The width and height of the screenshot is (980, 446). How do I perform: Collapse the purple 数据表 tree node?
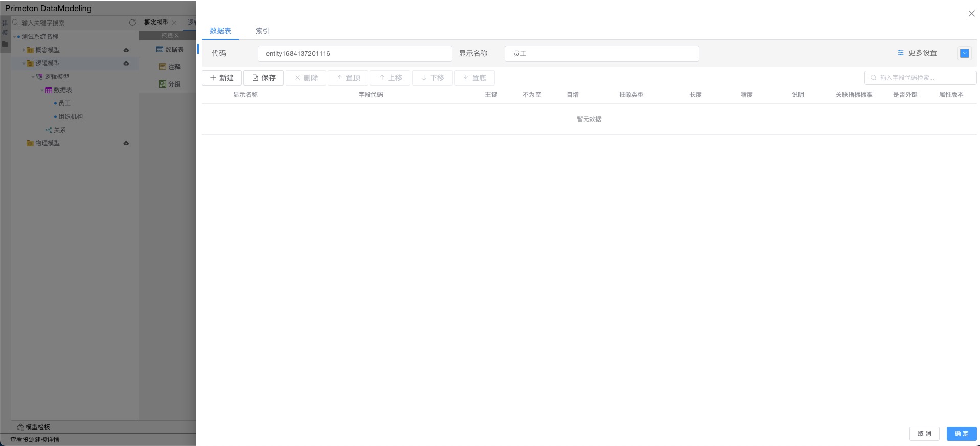point(42,90)
